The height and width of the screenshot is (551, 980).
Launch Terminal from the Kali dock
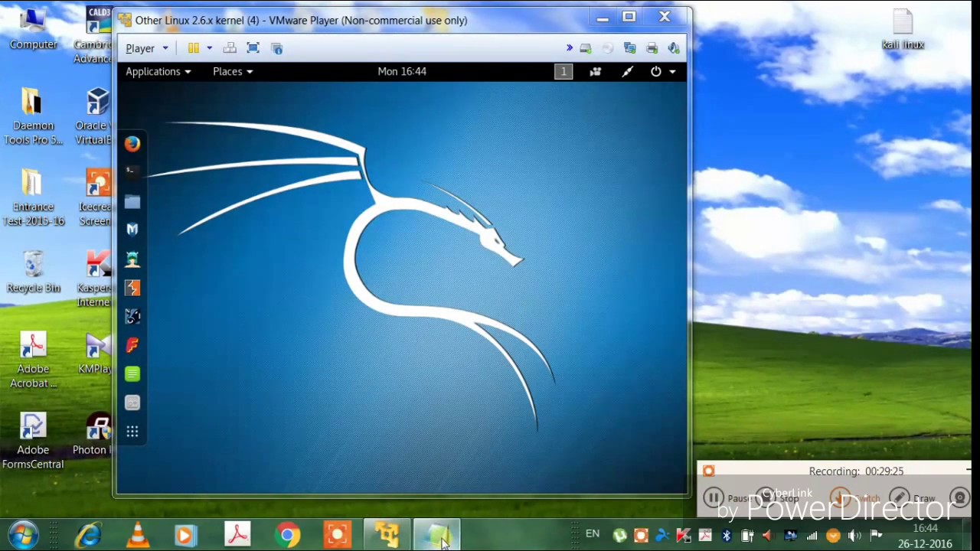point(132,172)
